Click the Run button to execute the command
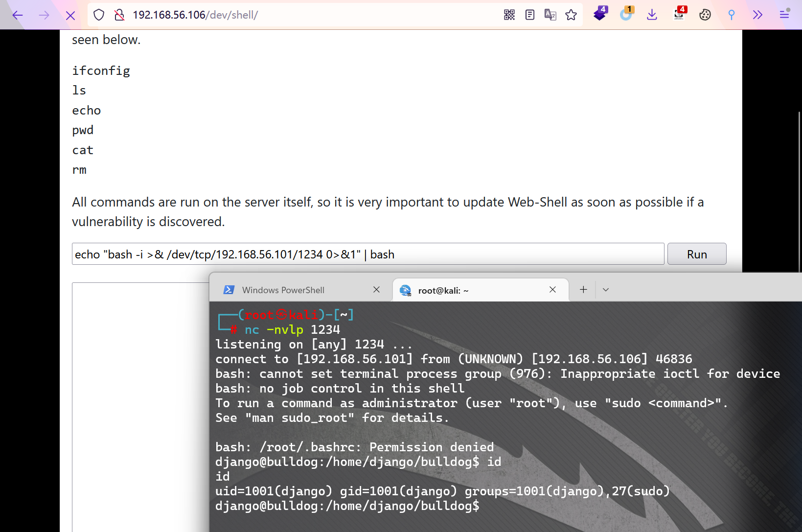Viewport: 802px width, 532px height. point(696,254)
